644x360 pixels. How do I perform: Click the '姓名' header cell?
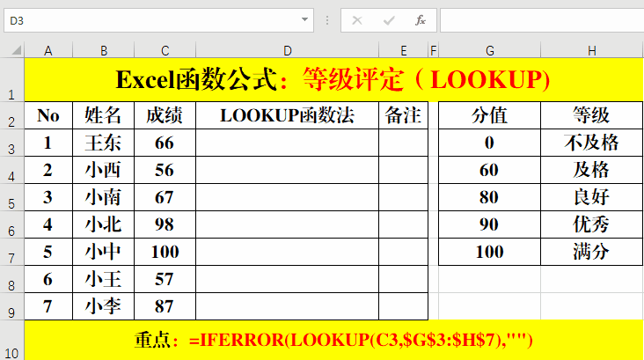[x=104, y=115]
